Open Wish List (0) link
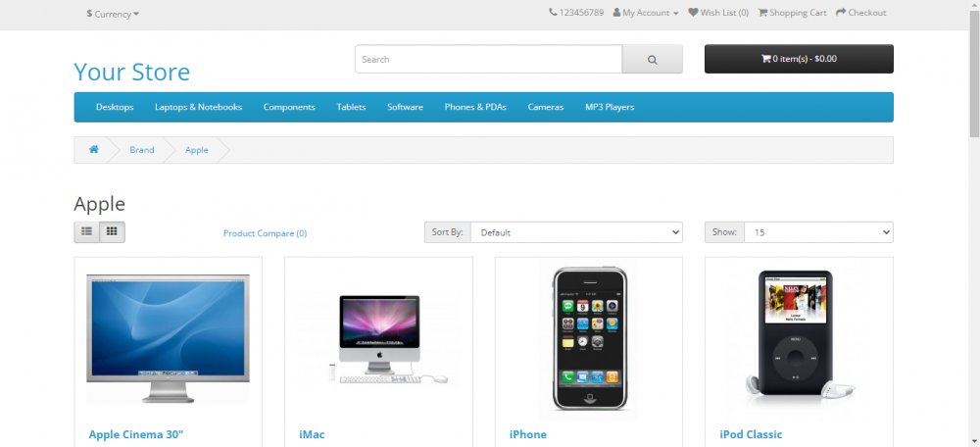980x447 pixels. point(718,13)
